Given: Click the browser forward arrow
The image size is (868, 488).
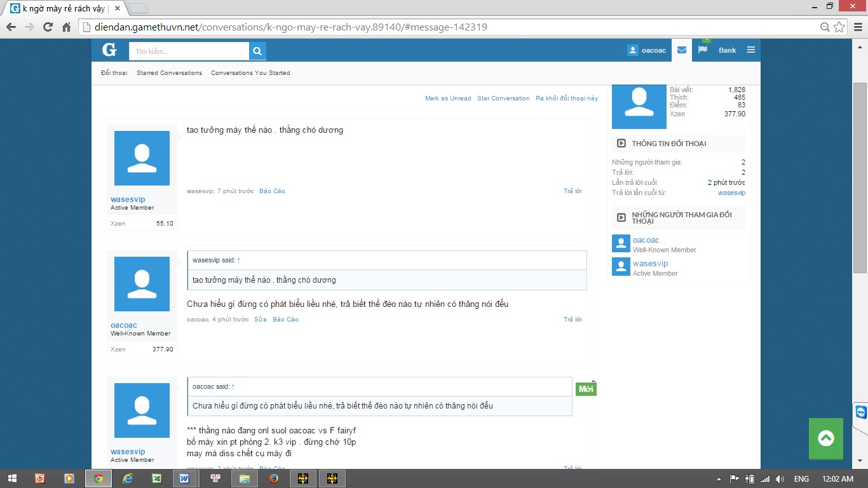Looking at the screenshot, I should click(x=29, y=27).
